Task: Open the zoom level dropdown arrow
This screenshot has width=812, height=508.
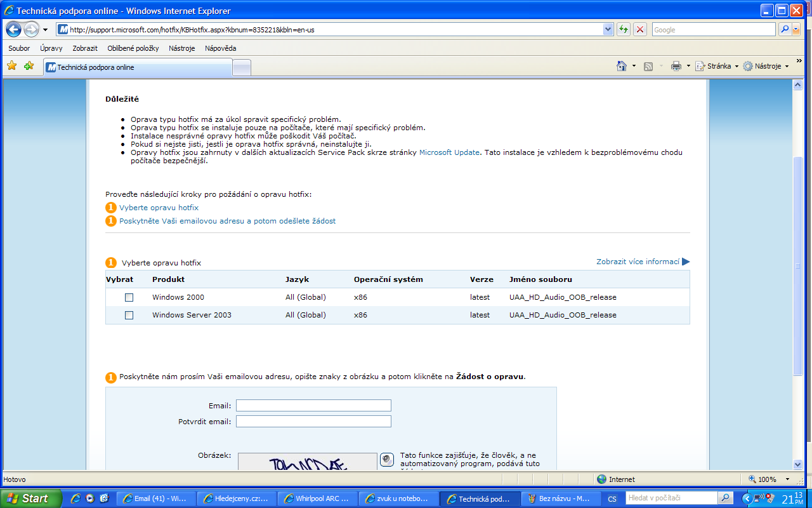Action: tap(787, 479)
